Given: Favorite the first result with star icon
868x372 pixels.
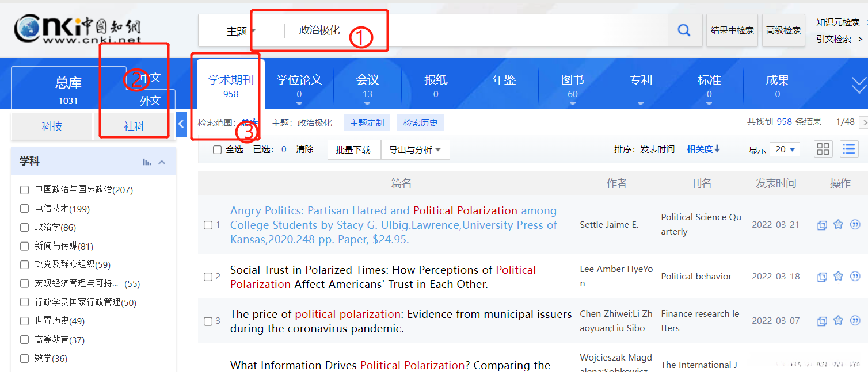Looking at the screenshot, I should coord(838,225).
